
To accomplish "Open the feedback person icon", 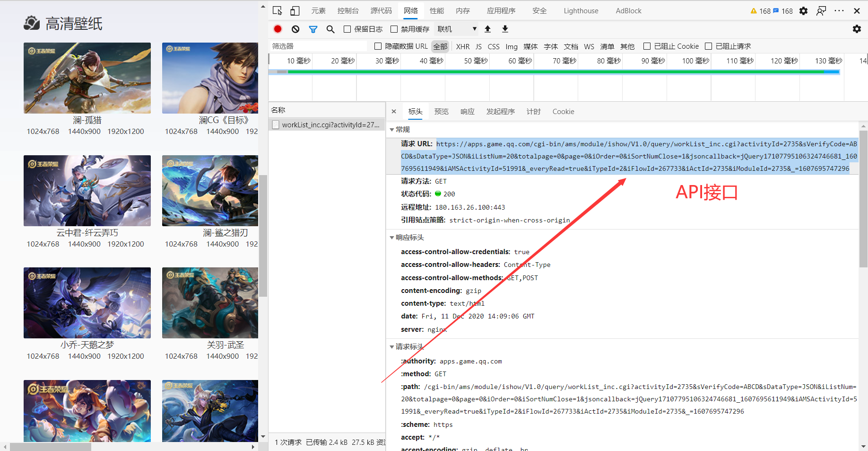I will 821,10.
